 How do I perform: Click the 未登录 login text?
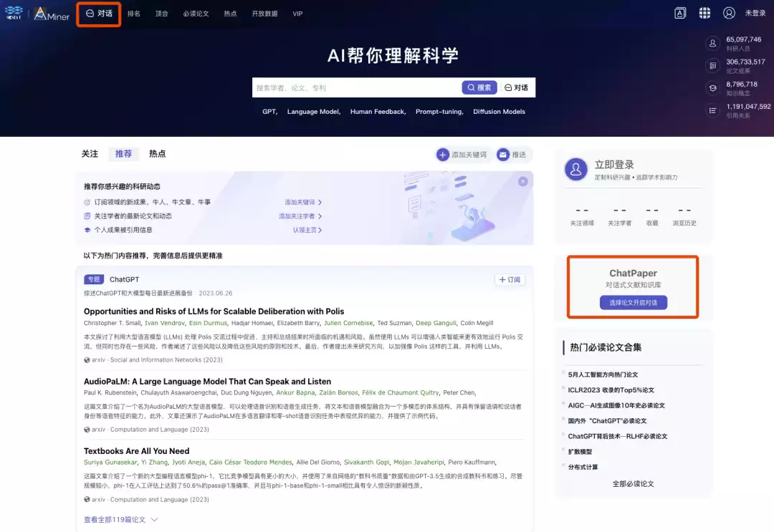[x=755, y=14]
